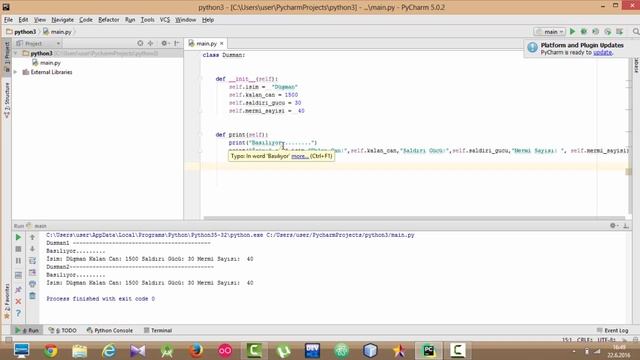
Task: Close the Run tab with red X
Action: click(18, 301)
